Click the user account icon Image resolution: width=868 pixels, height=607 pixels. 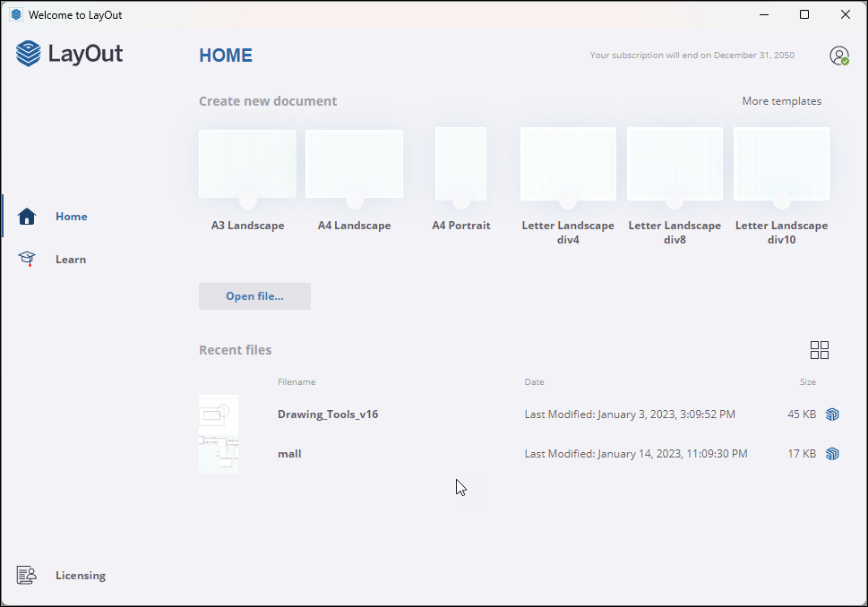click(x=838, y=55)
